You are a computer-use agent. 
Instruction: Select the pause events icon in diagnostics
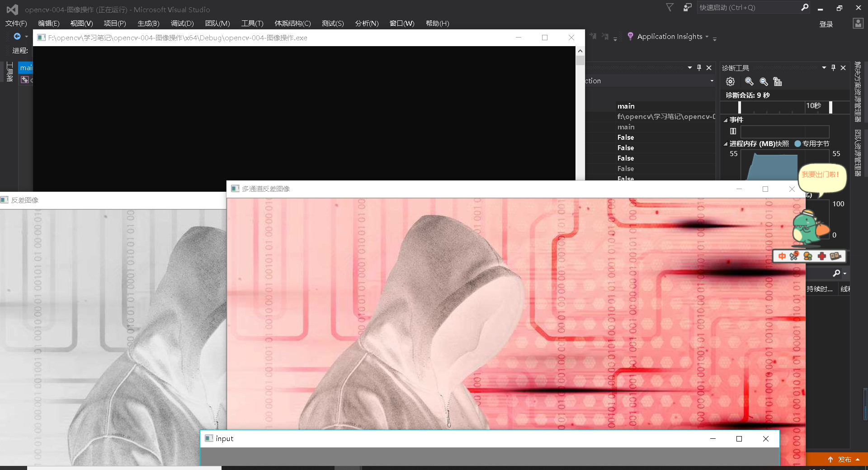click(733, 131)
